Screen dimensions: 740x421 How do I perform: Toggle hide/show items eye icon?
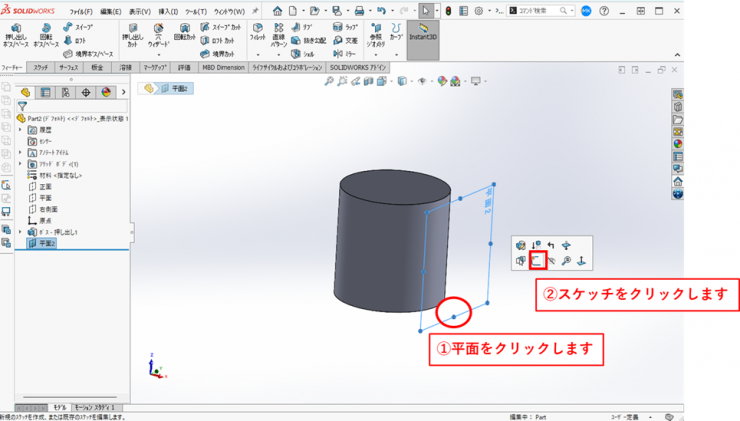click(x=423, y=81)
